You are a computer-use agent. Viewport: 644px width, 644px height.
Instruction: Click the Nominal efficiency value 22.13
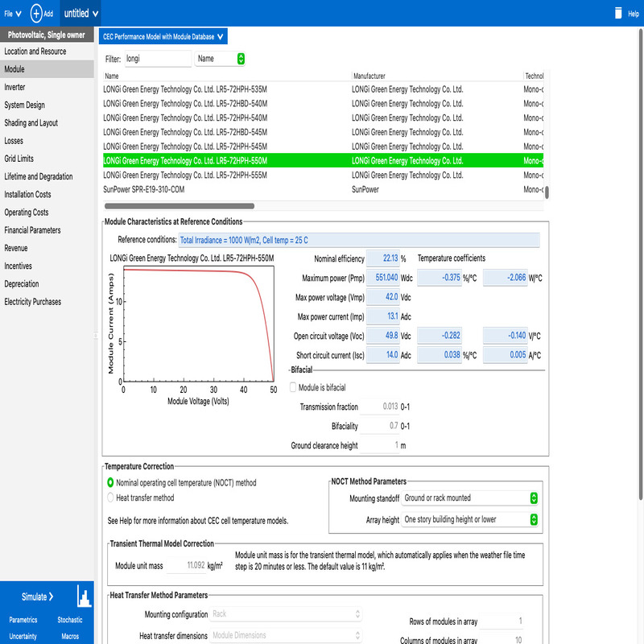coord(383,258)
